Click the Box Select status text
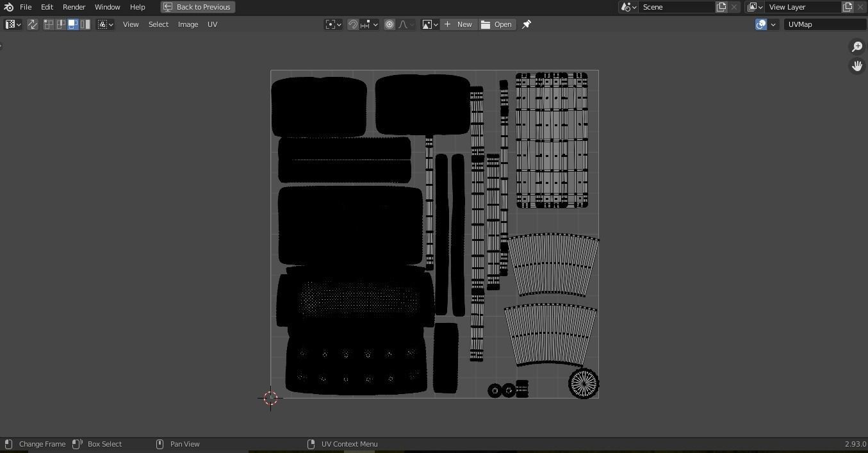 click(104, 444)
